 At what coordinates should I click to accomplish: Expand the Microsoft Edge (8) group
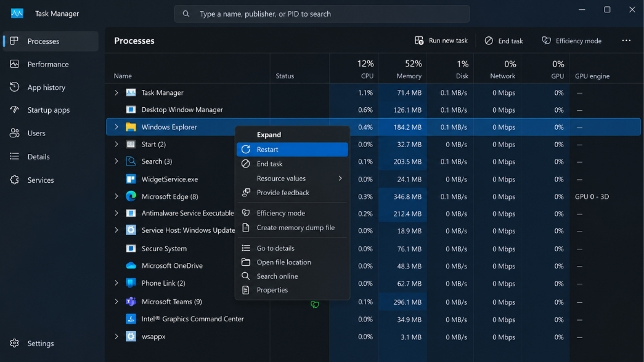pyautogui.click(x=116, y=196)
